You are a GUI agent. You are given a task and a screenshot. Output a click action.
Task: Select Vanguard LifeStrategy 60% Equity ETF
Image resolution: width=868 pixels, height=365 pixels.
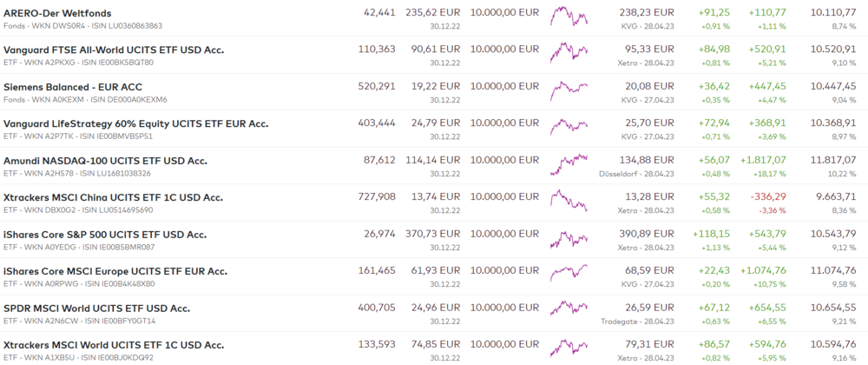click(136, 123)
